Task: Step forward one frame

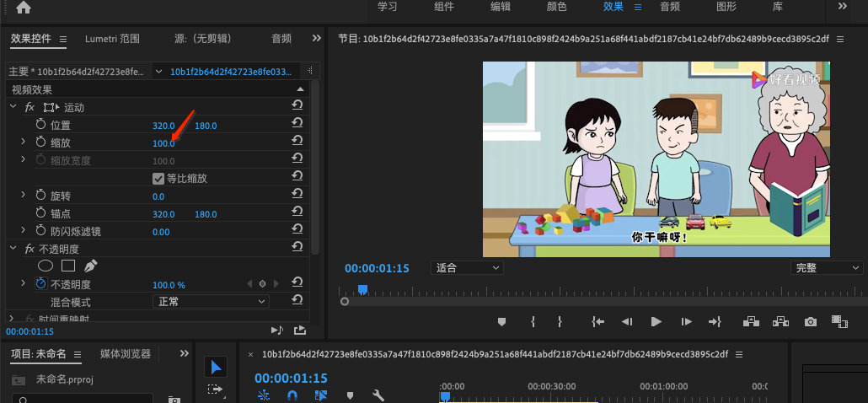Action: [686, 321]
